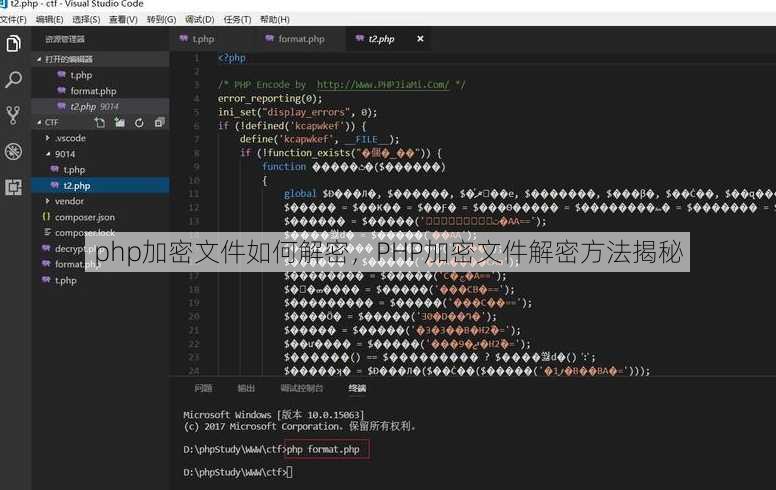Image resolution: width=776 pixels, height=490 pixels.
Task: Open the Debug view in activity bar
Action: [13, 151]
